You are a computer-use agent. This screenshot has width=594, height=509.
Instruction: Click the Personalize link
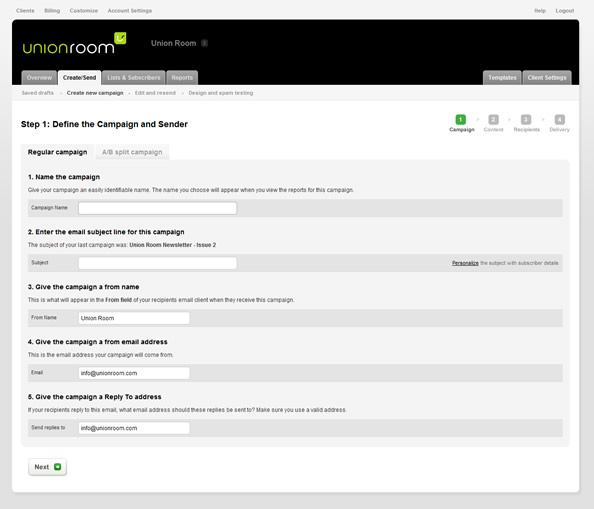click(x=465, y=263)
